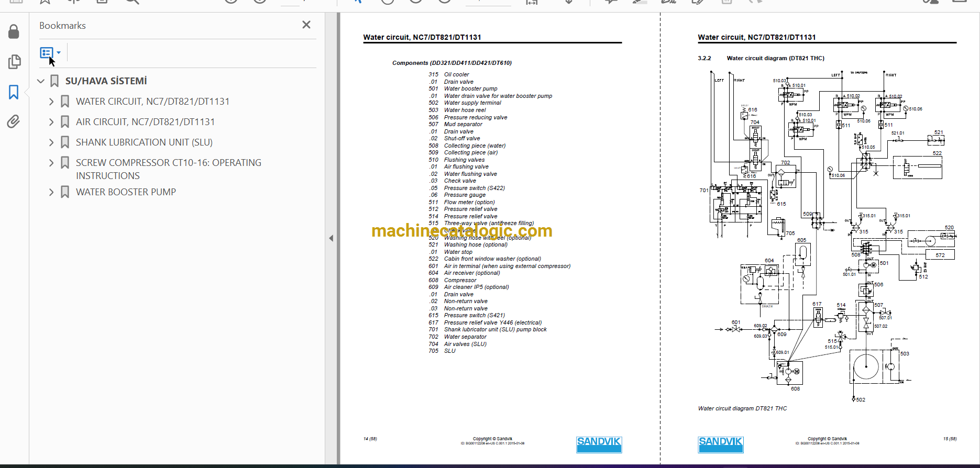Click the SANDVIK logo on right page
980x468 pixels.
coord(721,444)
